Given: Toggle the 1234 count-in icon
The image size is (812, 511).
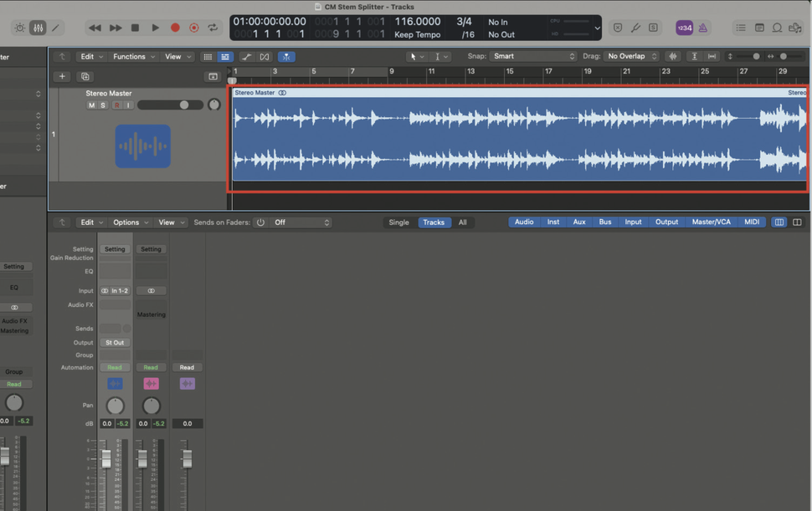Looking at the screenshot, I should 684,28.
